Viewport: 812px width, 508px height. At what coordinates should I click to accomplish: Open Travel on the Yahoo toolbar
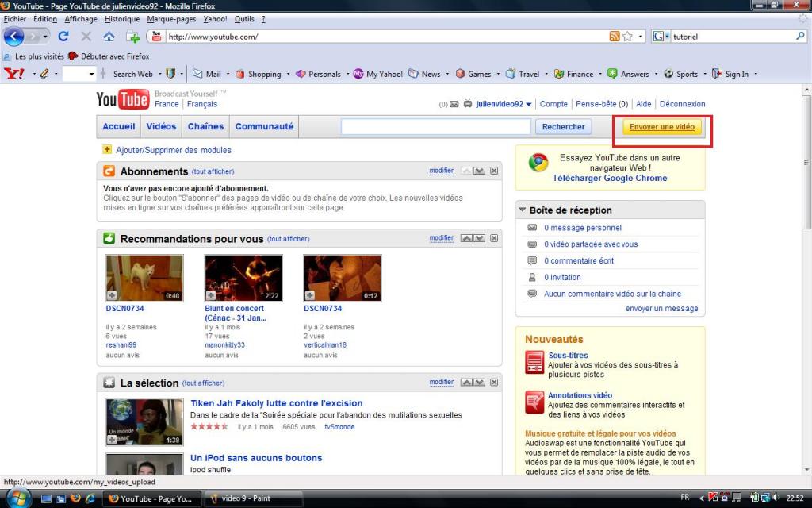click(x=523, y=74)
